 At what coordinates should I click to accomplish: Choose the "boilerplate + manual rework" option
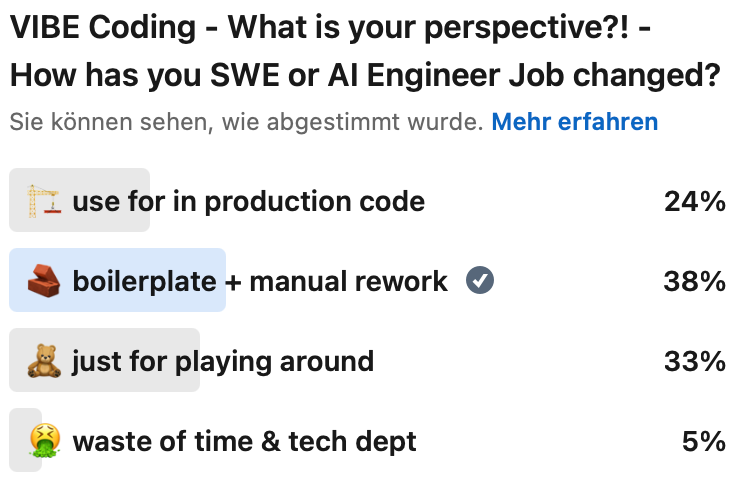tap(260, 282)
